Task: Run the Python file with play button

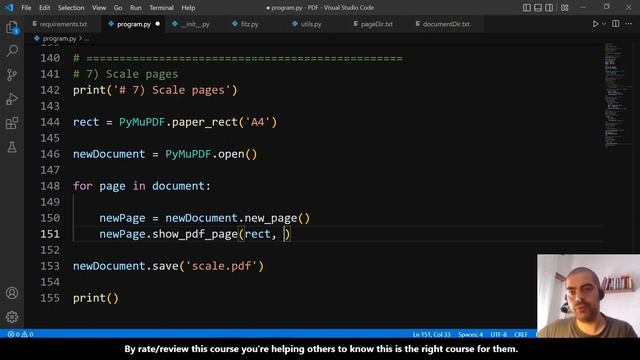Action: click(x=596, y=24)
